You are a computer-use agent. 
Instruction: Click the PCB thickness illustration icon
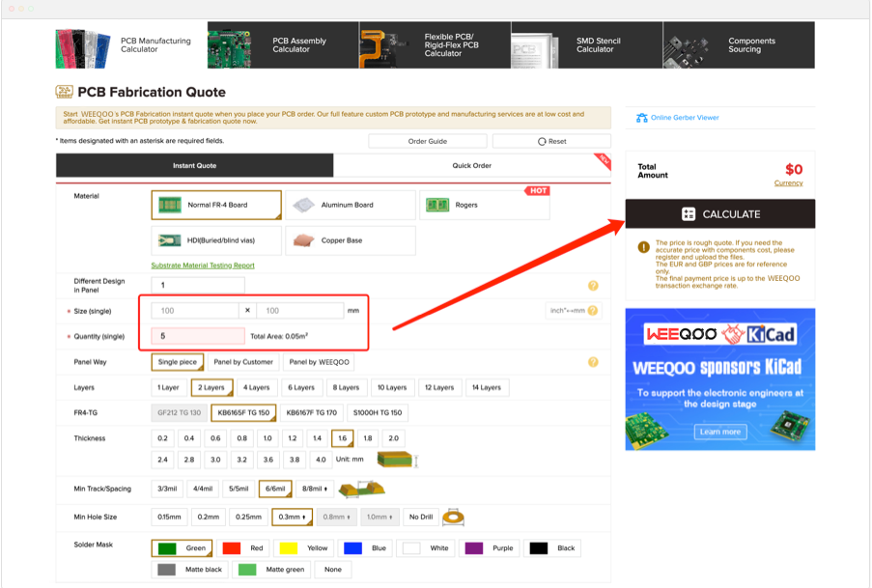(x=396, y=460)
